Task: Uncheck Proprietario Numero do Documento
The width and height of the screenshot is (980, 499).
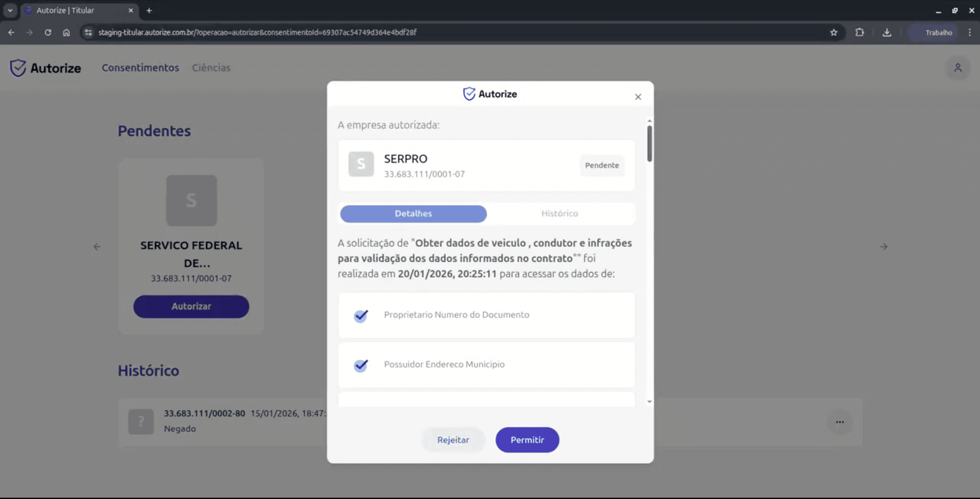Action: tap(361, 315)
